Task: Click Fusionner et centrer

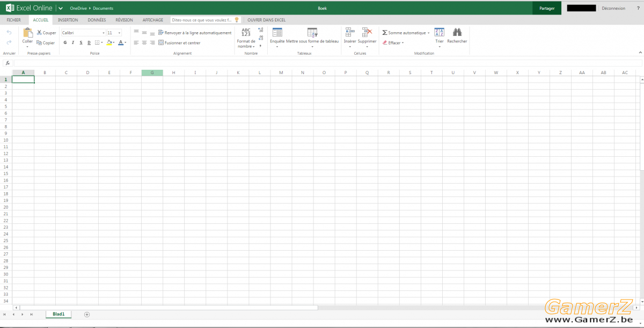Action: click(179, 43)
